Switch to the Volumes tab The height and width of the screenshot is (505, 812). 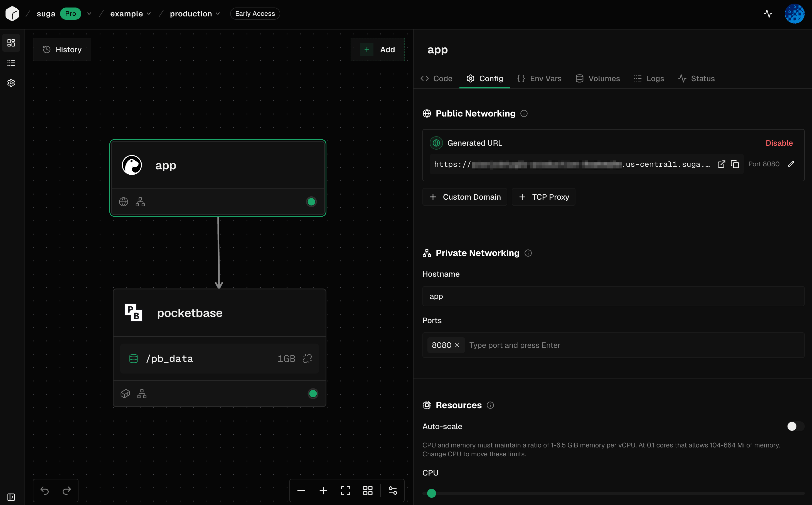pyautogui.click(x=598, y=78)
